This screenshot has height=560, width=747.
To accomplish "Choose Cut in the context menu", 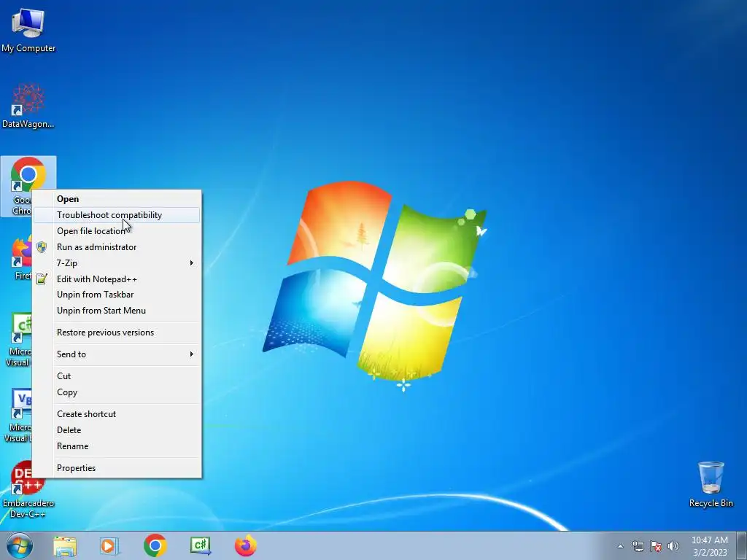I will click(x=117, y=376).
